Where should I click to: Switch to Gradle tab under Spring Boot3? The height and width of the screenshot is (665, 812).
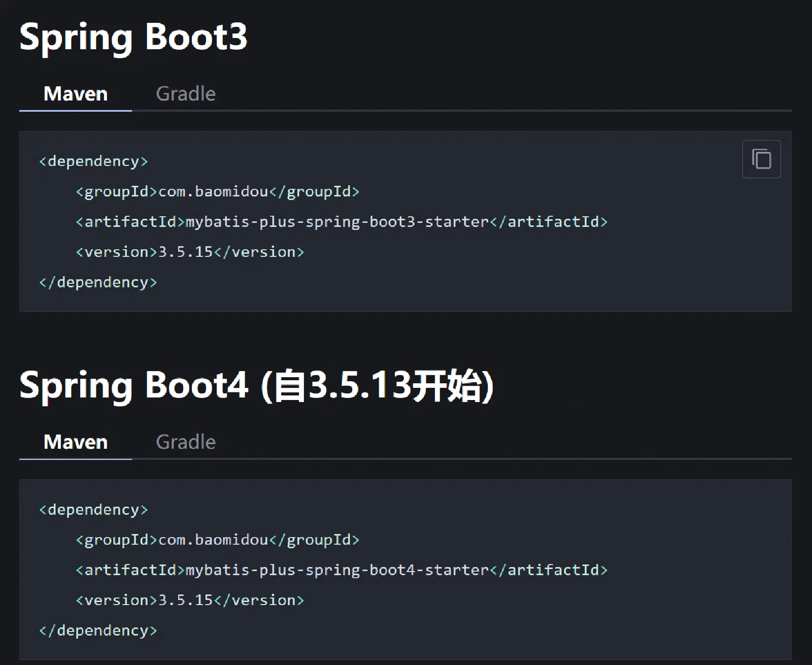(x=186, y=94)
